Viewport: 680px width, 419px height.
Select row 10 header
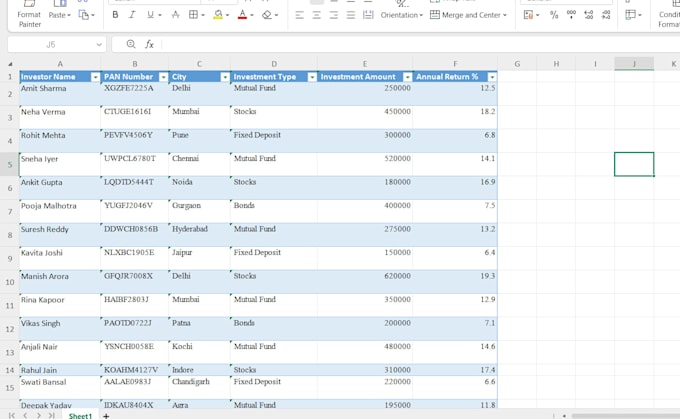(x=10, y=282)
